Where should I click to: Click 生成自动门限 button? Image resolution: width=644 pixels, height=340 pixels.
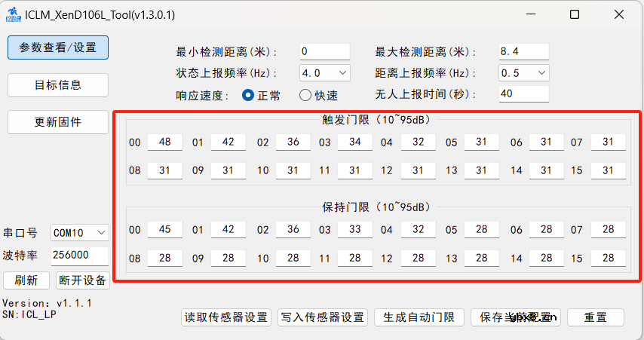click(x=419, y=317)
